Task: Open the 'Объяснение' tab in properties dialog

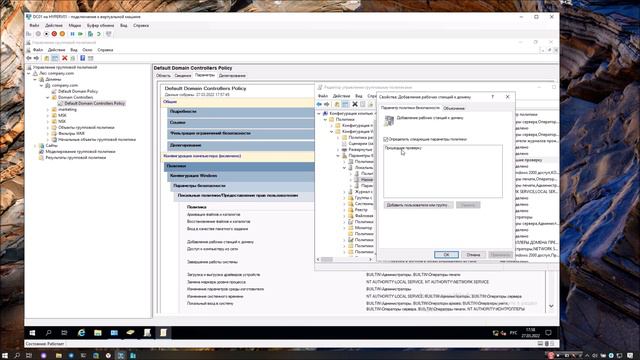Action: pyautogui.click(x=454, y=109)
